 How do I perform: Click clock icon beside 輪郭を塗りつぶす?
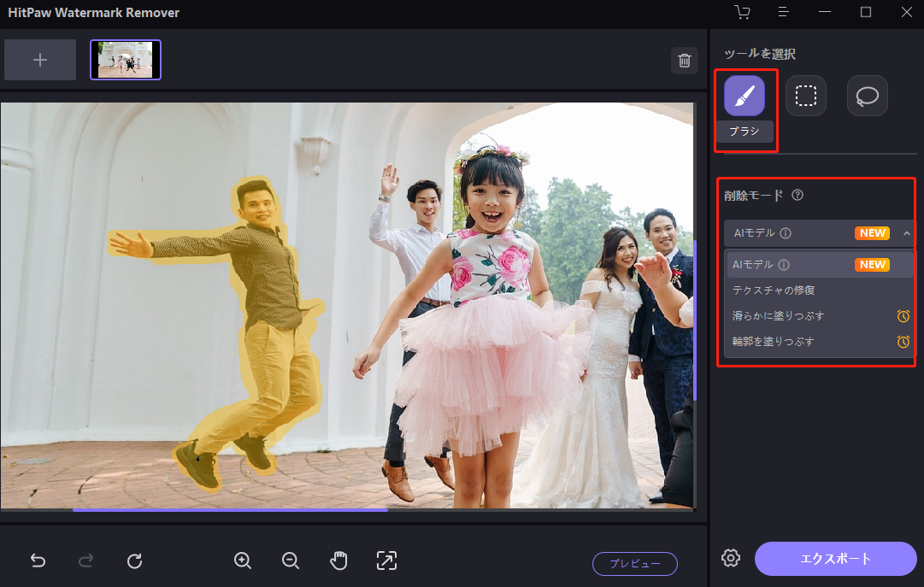point(903,341)
